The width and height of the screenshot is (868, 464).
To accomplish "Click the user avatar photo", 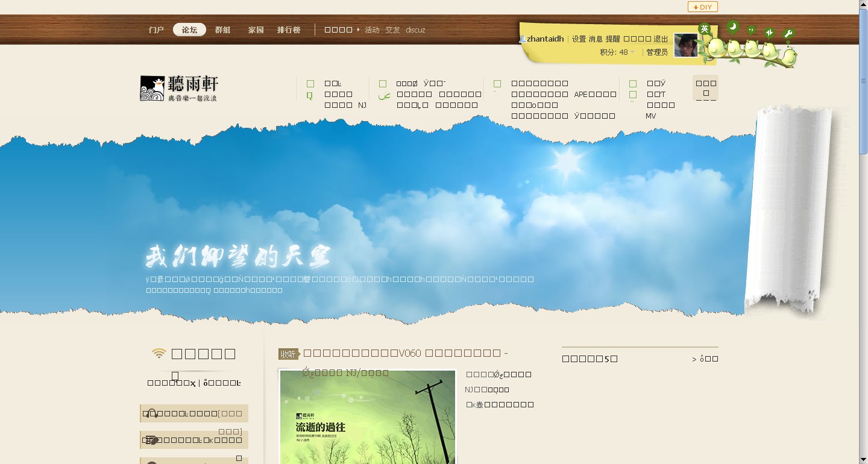I will point(686,45).
